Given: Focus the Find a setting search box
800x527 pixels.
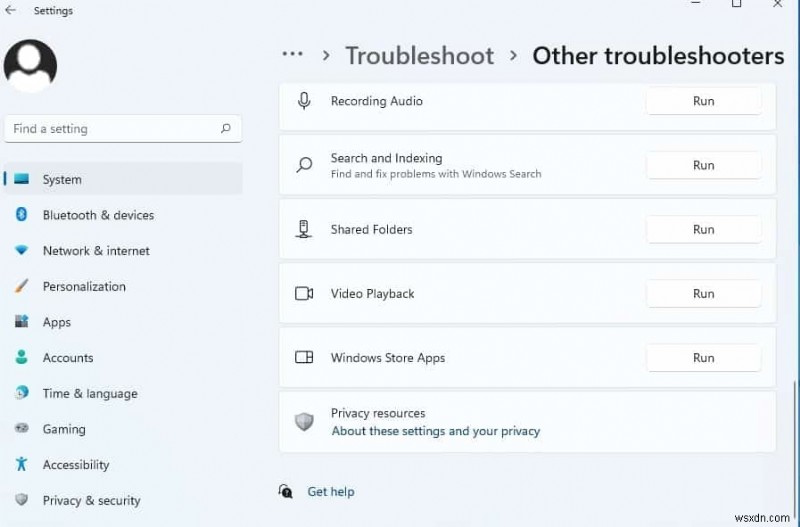Looking at the screenshot, I should [x=110, y=128].
